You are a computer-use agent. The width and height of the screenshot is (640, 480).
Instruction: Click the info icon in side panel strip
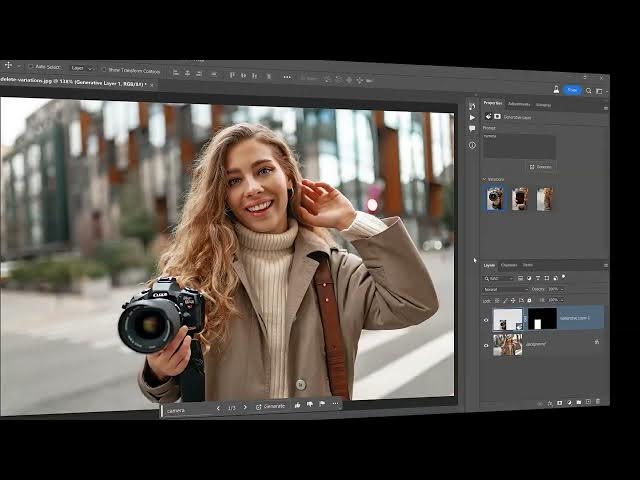click(x=472, y=145)
